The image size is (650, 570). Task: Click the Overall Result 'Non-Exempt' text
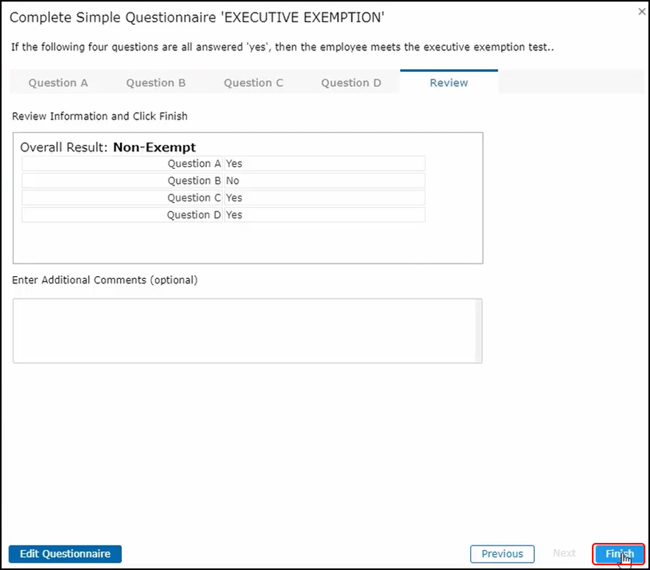[154, 147]
